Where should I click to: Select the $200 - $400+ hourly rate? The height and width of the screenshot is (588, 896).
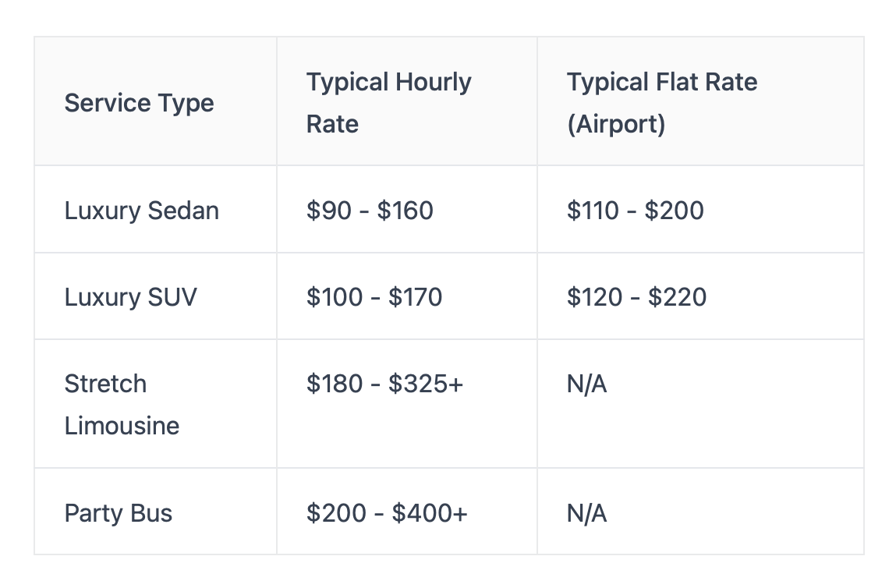387,513
